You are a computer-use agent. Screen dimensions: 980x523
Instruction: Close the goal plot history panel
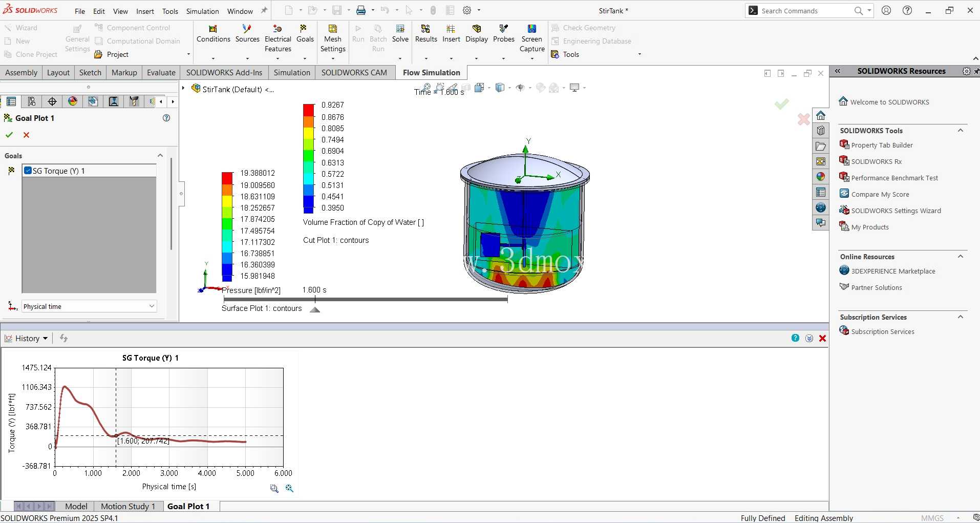pyautogui.click(x=822, y=338)
